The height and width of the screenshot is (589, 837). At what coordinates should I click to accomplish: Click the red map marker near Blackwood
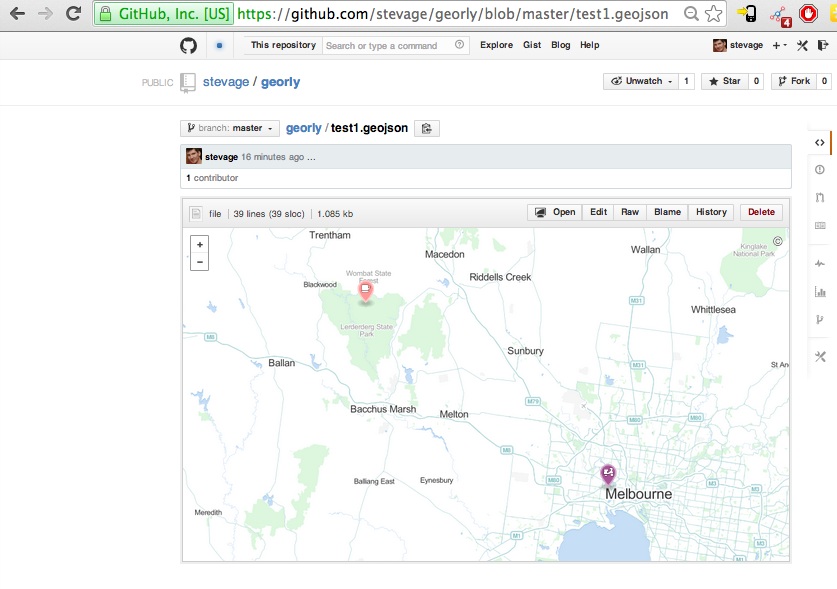click(x=366, y=291)
